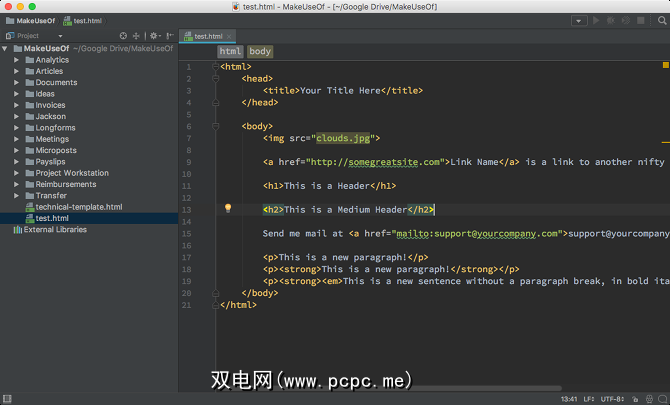Click the body breadcrumb button
The image size is (670, 405).
[260, 51]
